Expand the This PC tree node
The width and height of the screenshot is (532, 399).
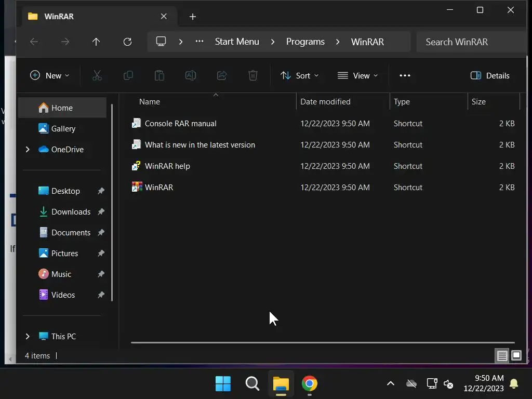pyautogui.click(x=28, y=336)
